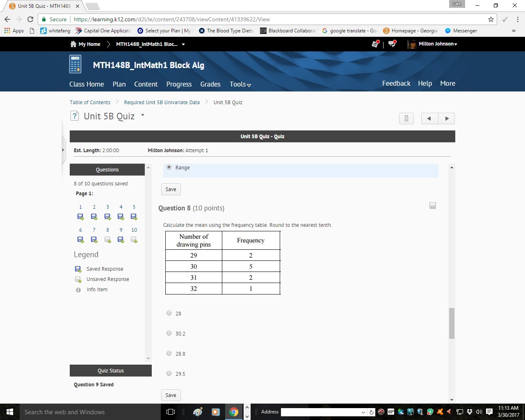The width and height of the screenshot is (525, 420).
Task: Click the quiz content scrollbar thumb
Action: [x=452, y=323]
